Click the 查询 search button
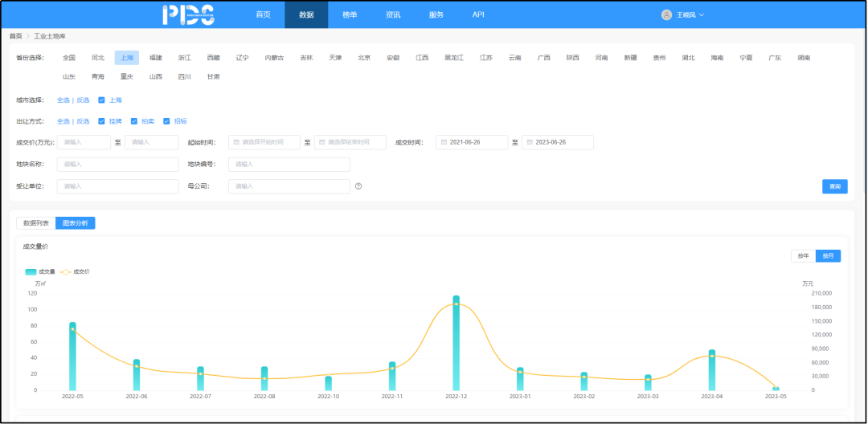Screen dimensions: 868x424 [834, 186]
